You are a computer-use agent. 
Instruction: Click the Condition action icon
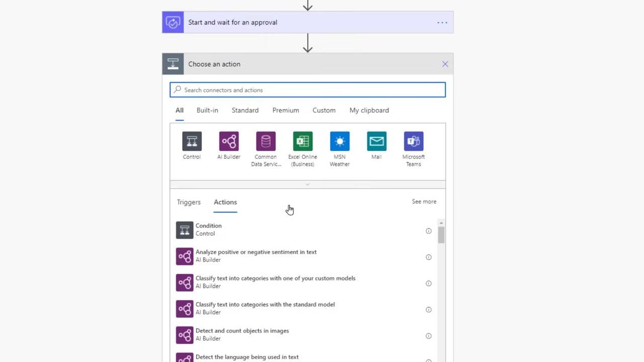click(x=185, y=230)
